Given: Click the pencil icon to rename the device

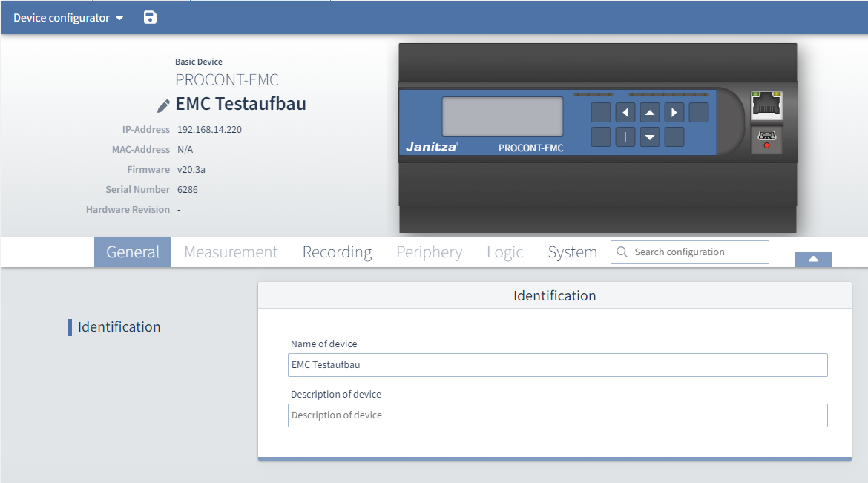Looking at the screenshot, I should [162, 105].
